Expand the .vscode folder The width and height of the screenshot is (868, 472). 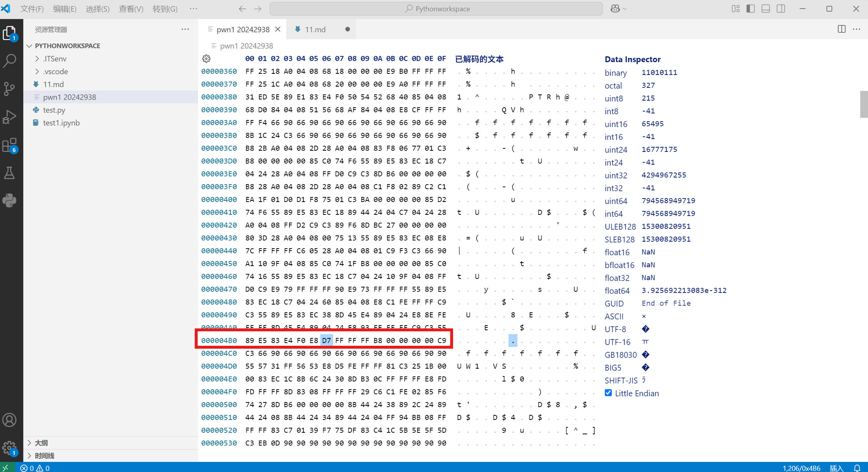56,71
